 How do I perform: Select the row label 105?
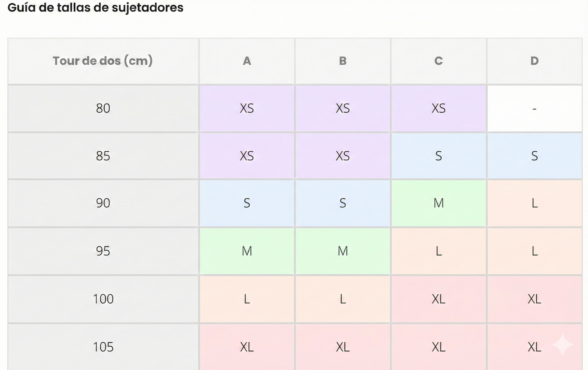coord(103,347)
